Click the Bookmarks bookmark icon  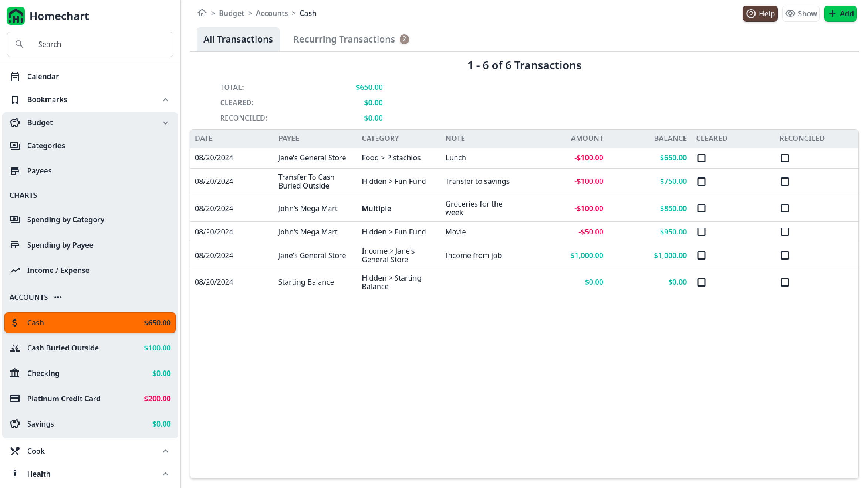(x=15, y=100)
